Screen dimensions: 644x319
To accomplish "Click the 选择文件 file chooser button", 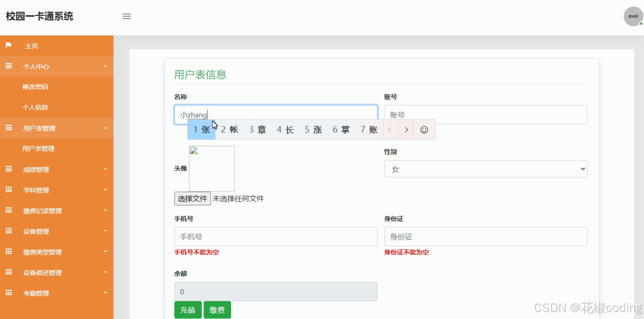I will (x=192, y=198).
